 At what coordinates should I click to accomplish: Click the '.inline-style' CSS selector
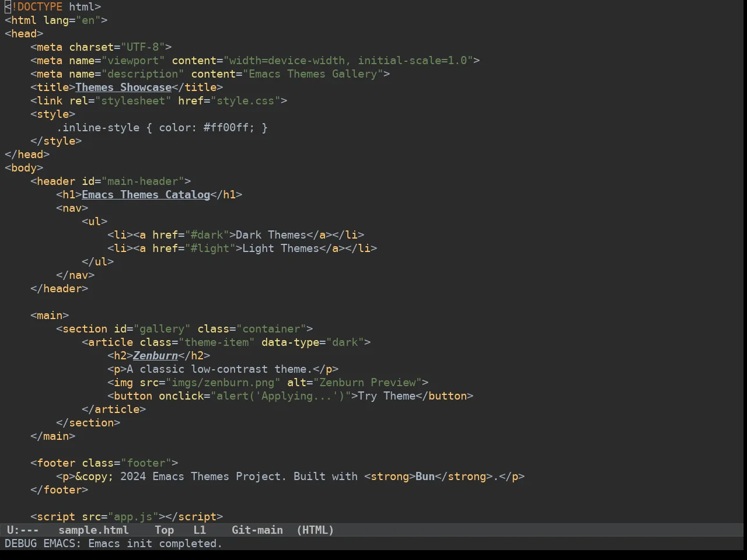tap(98, 128)
